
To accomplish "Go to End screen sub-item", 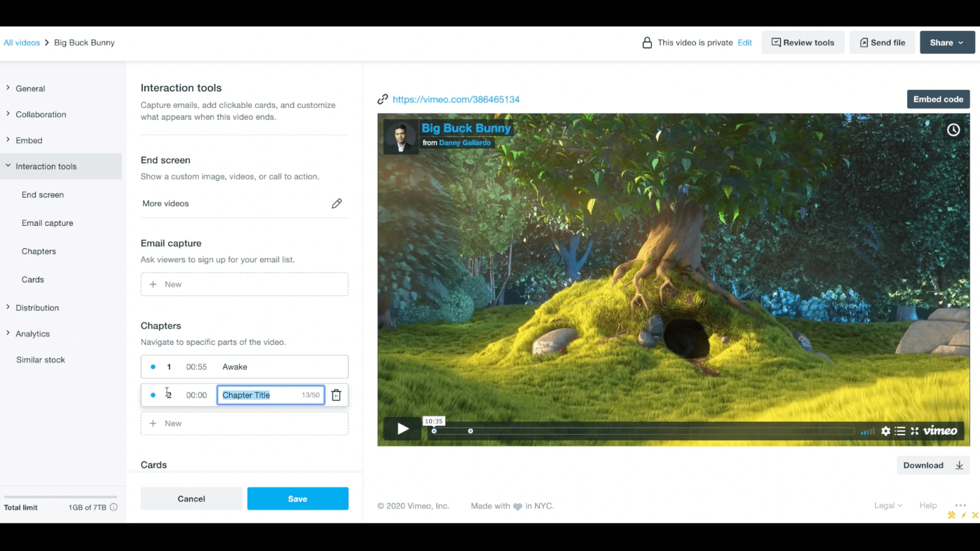I will coord(43,195).
